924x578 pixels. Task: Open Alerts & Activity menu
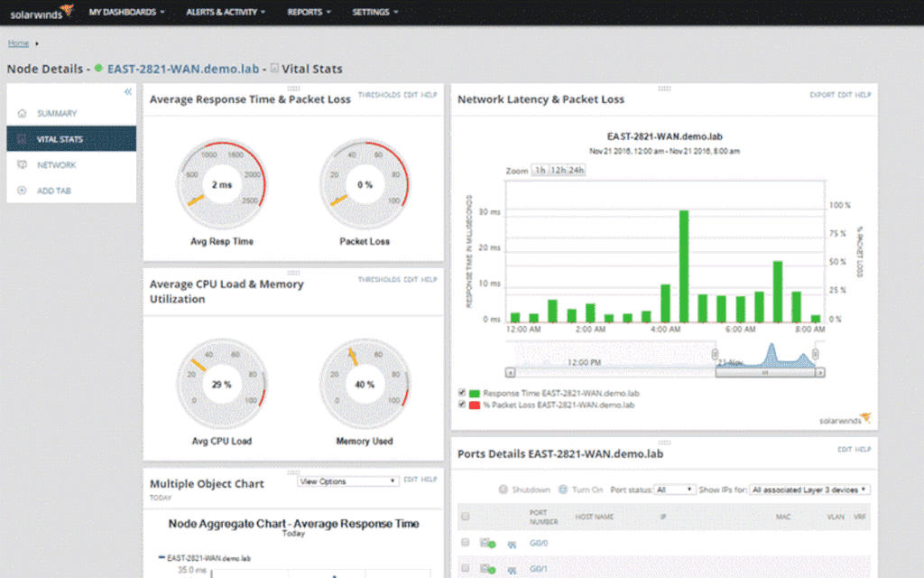pyautogui.click(x=226, y=12)
